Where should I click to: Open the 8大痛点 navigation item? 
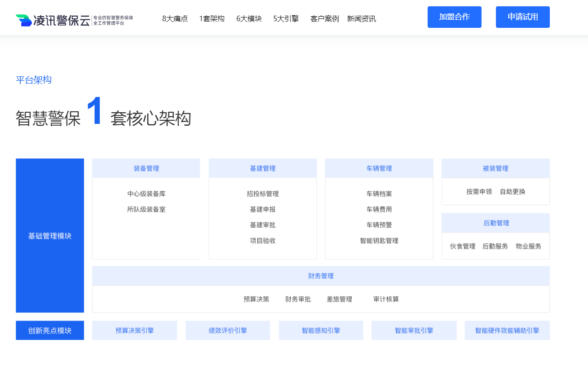point(174,19)
